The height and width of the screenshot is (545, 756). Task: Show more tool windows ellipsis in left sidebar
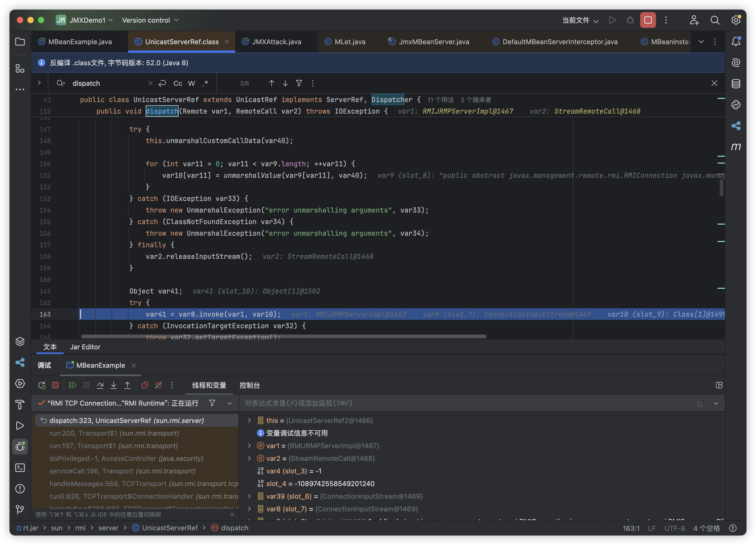pyautogui.click(x=20, y=89)
